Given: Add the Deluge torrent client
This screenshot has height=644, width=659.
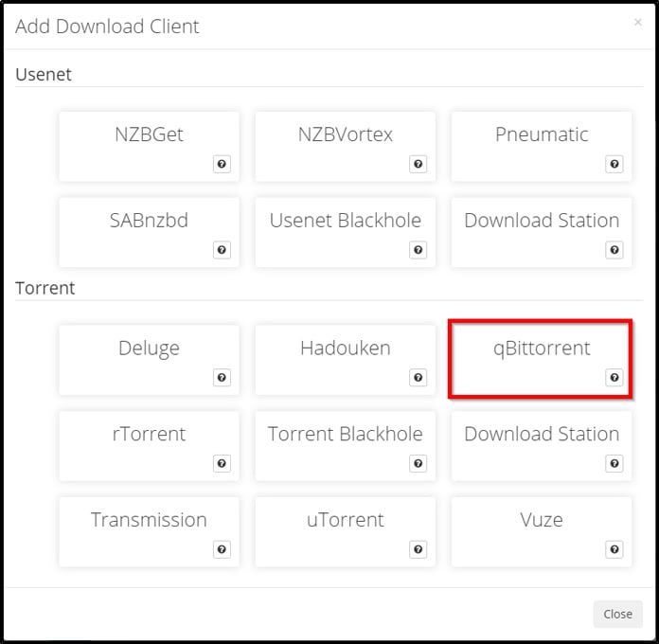Looking at the screenshot, I should pos(149,360).
